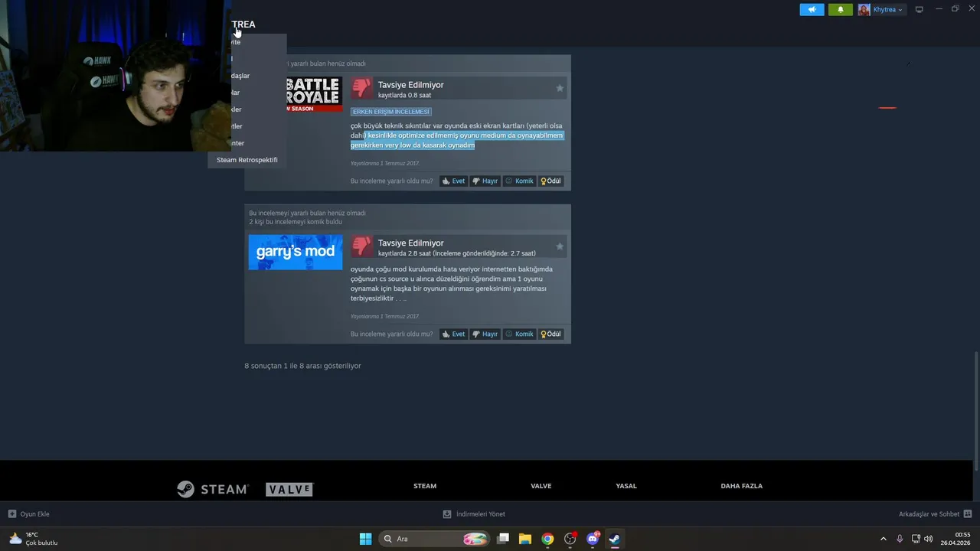Viewport: 980px width, 551px height.
Task: Mark the Battle Royale review as Komik
Action: 519,181
